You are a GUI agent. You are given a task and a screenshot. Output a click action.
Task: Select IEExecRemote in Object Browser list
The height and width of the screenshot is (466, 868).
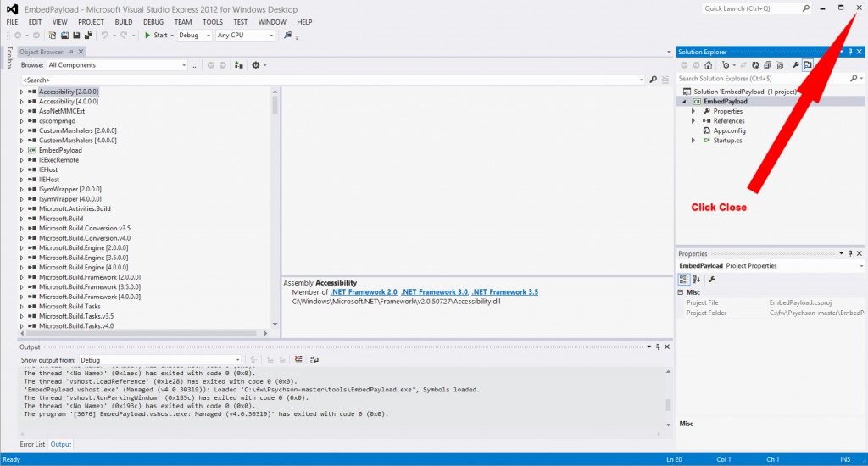[x=58, y=160]
